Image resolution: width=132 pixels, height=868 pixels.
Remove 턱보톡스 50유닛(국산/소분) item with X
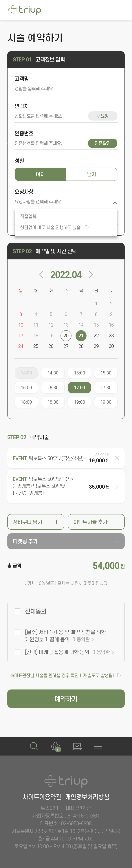coord(117,458)
